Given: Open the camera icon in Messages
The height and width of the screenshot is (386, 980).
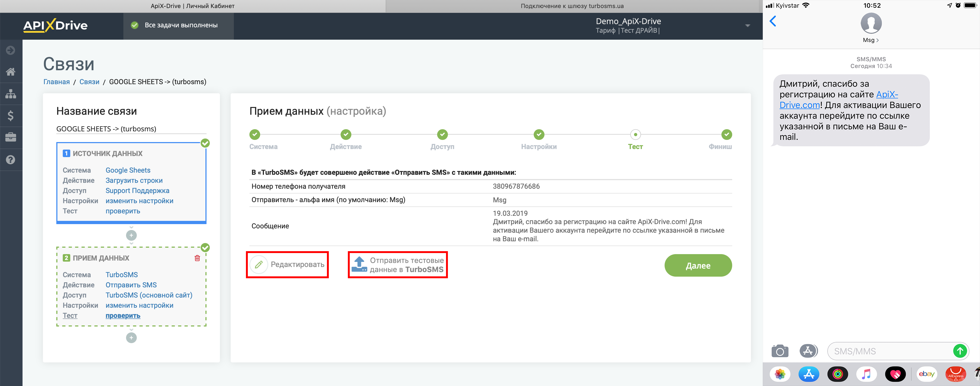Looking at the screenshot, I should 779,351.
